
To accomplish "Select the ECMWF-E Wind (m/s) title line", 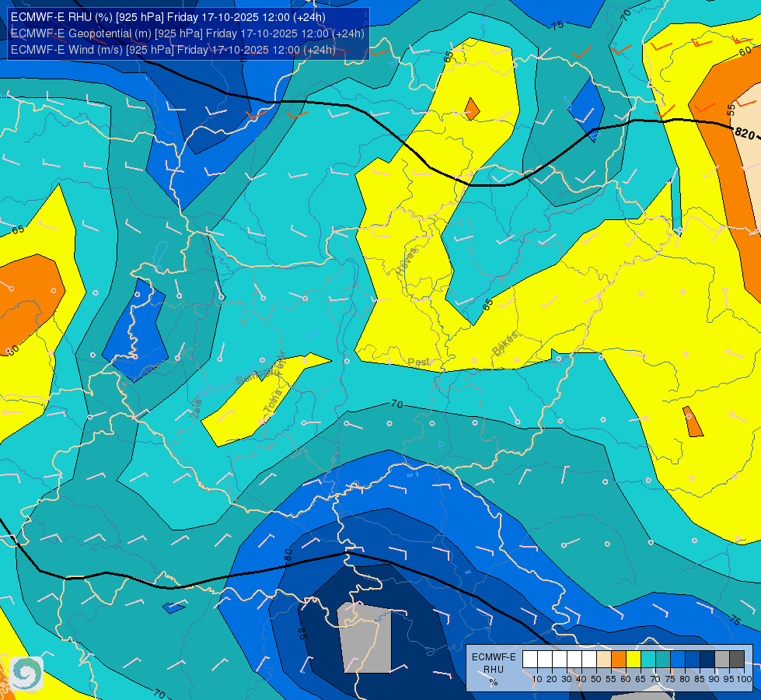I will (x=173, y=50).
